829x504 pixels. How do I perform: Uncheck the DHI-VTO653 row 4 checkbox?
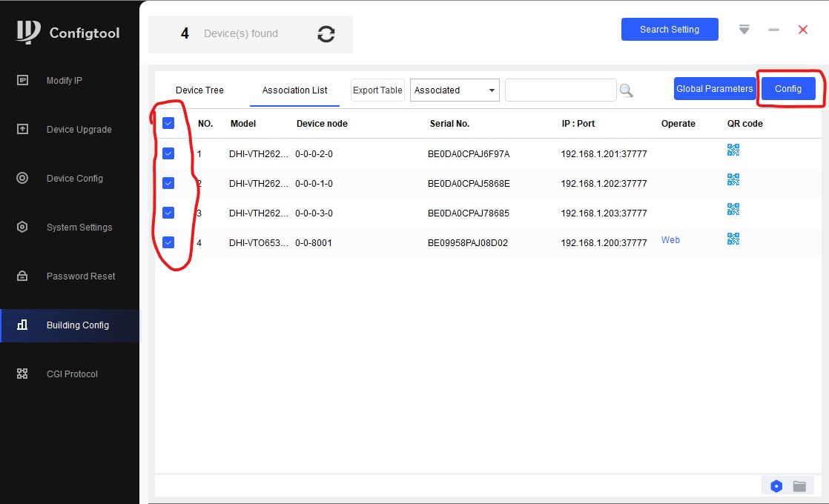(x=168, y=242)
